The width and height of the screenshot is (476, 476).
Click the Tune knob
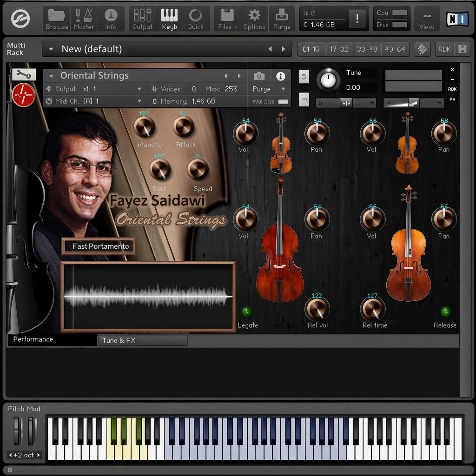(328, 80)
